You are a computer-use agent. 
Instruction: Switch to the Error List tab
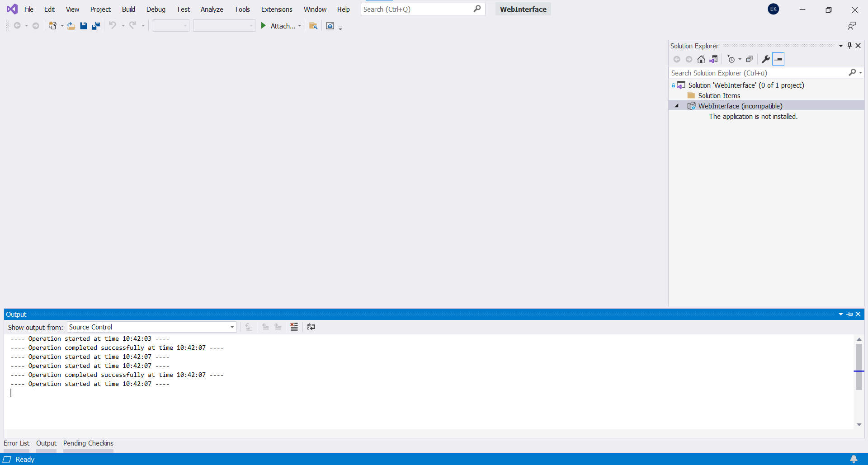16,443
